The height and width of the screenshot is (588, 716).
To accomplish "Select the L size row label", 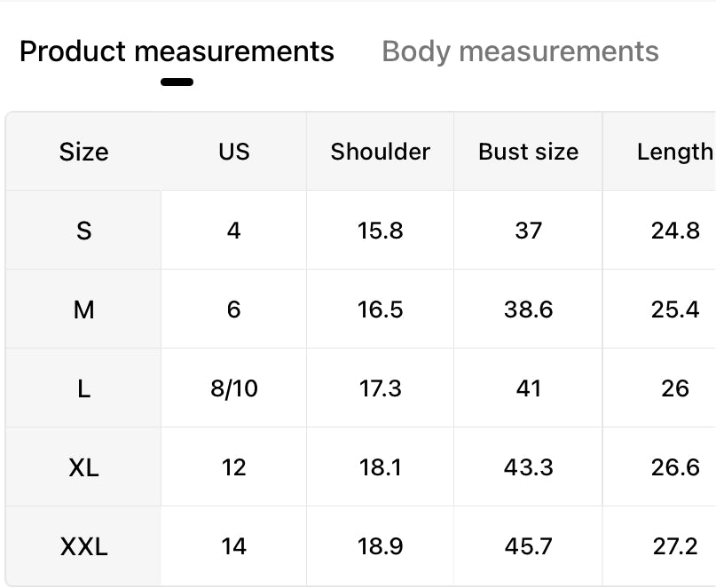I will click(83, 388).
